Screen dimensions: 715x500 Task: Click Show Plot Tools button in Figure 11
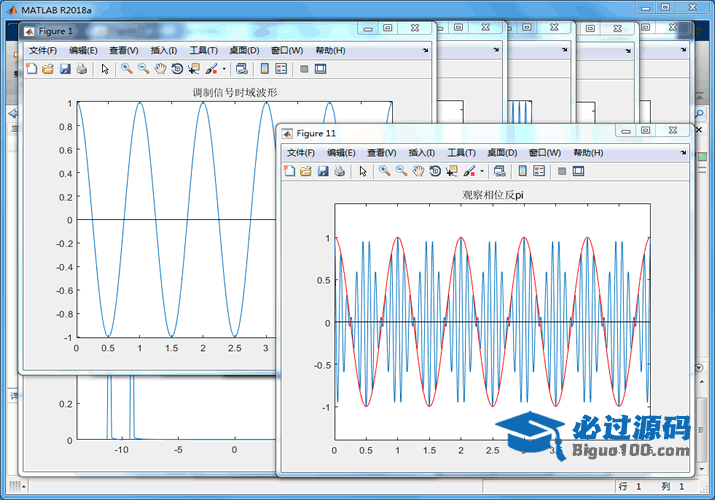[x=578, y=171]
